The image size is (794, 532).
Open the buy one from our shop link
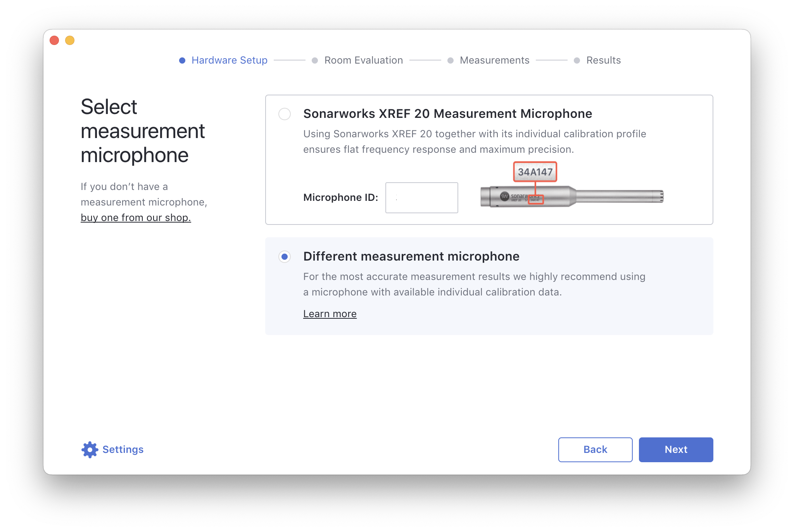136,218
